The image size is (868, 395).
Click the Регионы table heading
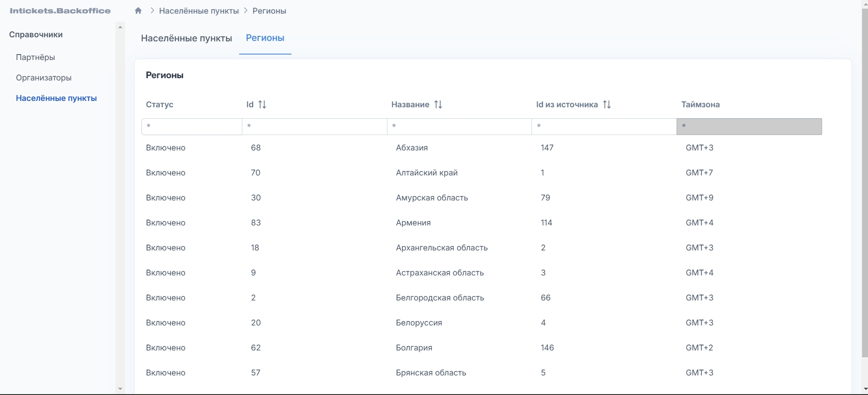click(x=165, y=75)
